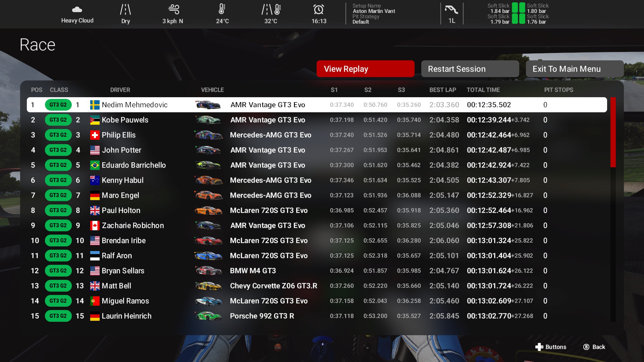Click the Brazil flag next to Eduardo Barrichello

[x=95, y=165]
